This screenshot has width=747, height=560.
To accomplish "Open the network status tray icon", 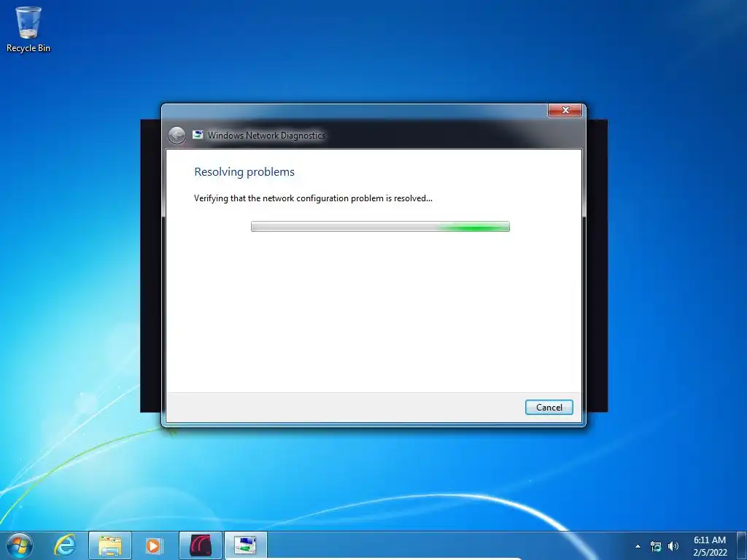I will point(656,546).
